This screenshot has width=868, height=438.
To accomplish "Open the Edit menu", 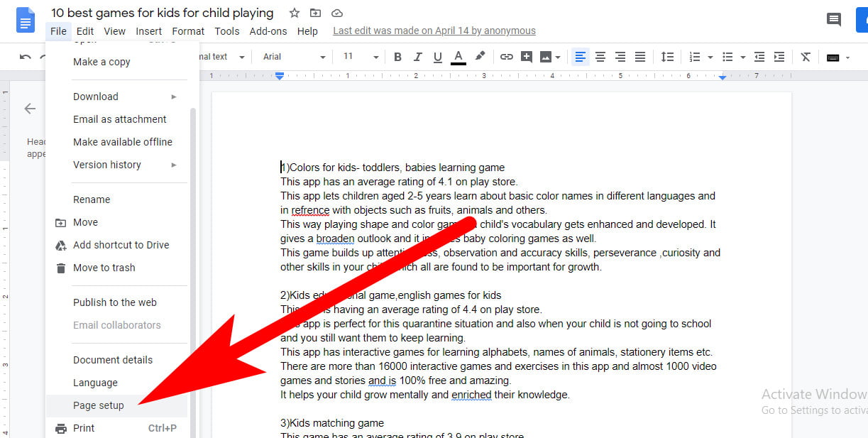I will (x=85, y=31).
